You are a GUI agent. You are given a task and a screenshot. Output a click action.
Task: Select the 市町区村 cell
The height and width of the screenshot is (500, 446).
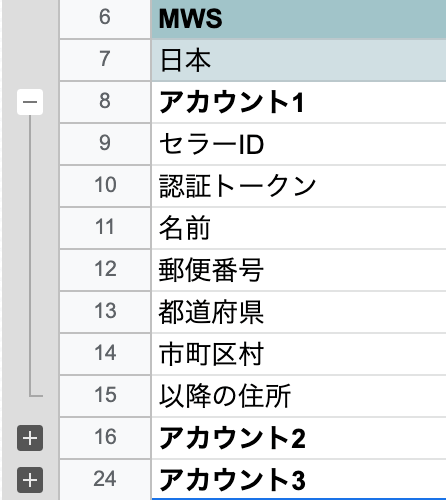(x=299, y=354)
